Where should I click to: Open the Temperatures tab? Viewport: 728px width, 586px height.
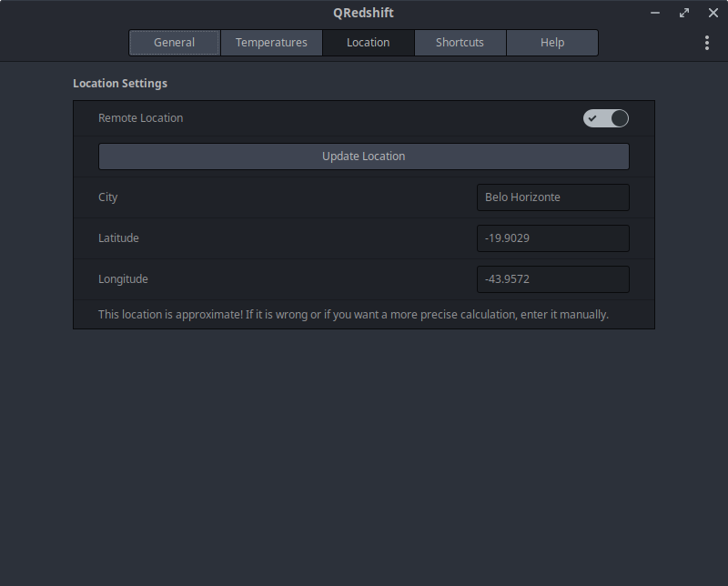tap(271, 43)
